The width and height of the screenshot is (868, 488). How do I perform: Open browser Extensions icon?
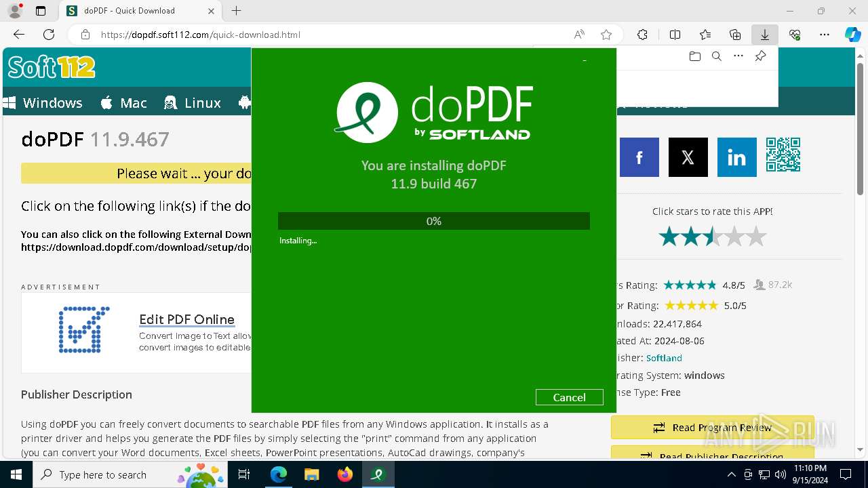point(642,35)
